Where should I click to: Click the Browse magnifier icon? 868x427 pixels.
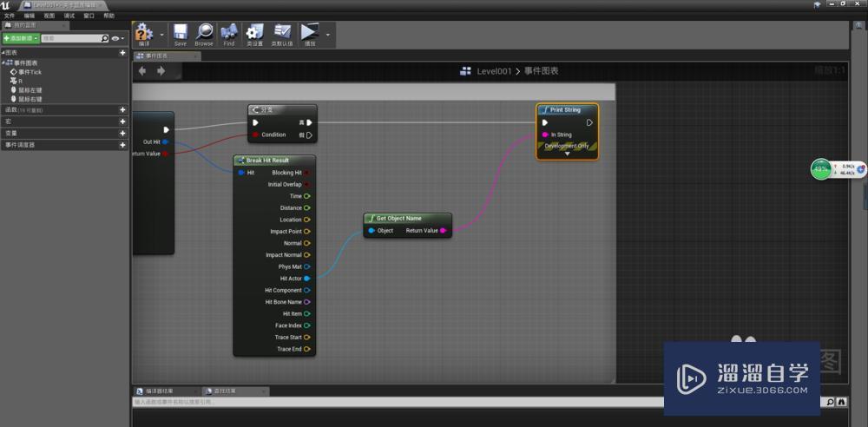click(x=204, y=31)
